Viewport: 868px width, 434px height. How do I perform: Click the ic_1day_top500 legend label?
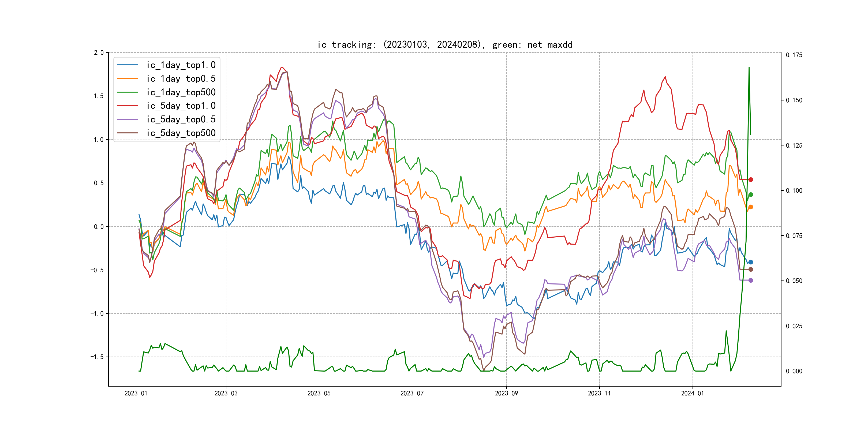[x=181, y=92]
